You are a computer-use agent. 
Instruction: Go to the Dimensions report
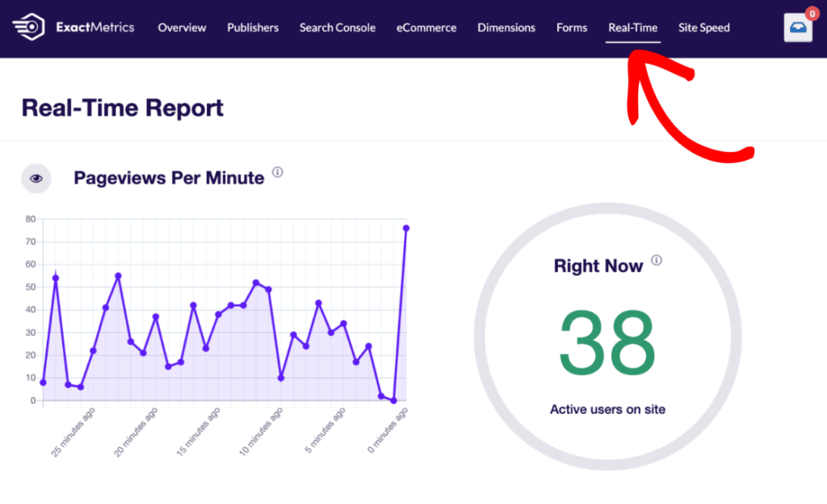506,27
